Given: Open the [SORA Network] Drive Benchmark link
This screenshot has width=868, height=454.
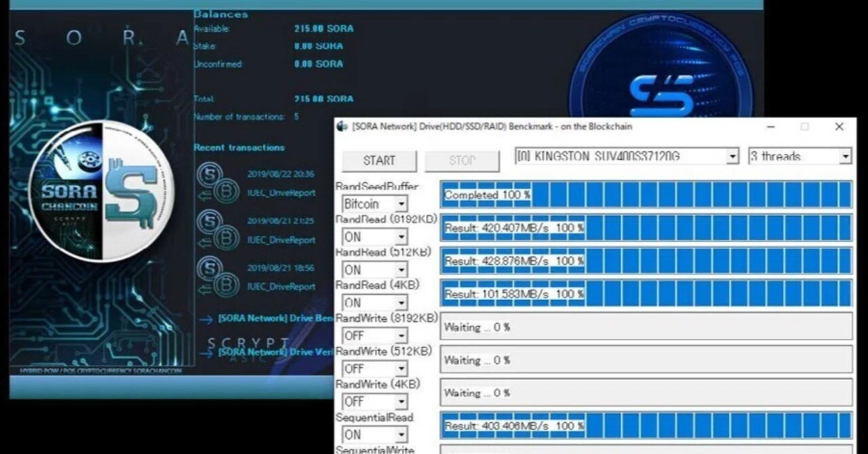Looking at the screenshot, I should tap(275, 318).
